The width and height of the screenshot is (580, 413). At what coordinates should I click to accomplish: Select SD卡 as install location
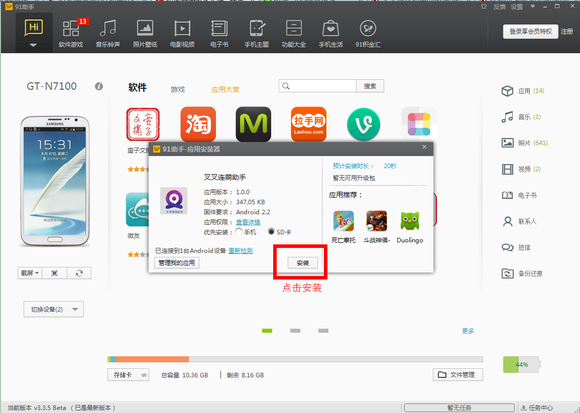(271, 232)
